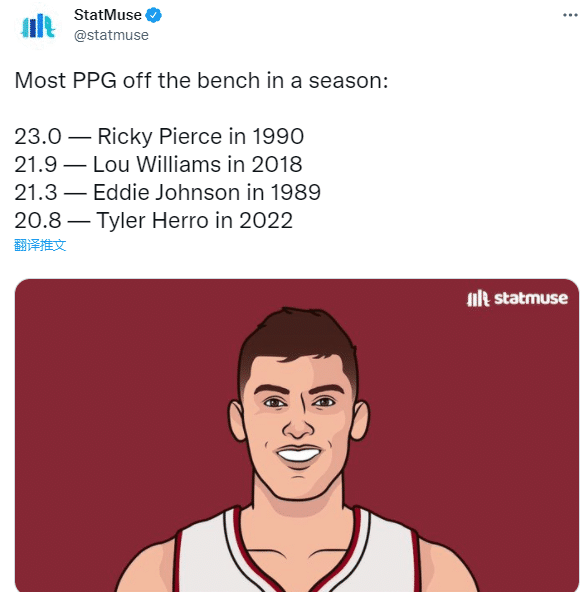This screenshot has width=584, height=592.
Task: Open the Tyler Herro illustration image
Action: (x=297, y=435)
